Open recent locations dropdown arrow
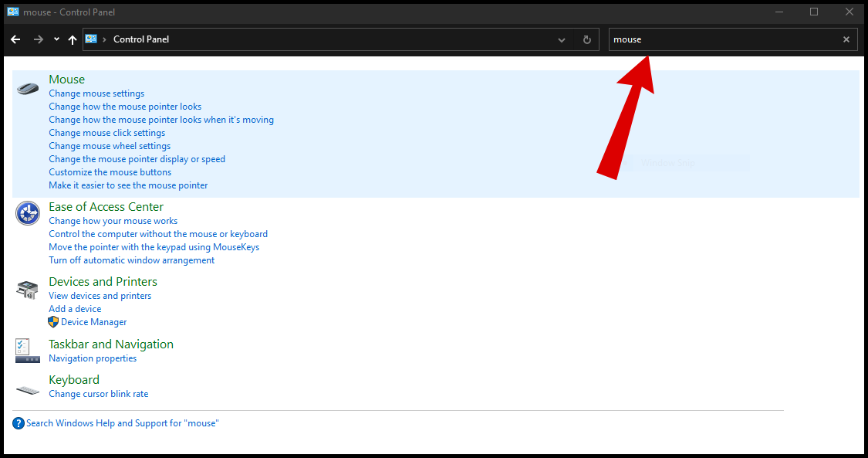The height and width of the screenshot is (458, 868). click(56, 39)
